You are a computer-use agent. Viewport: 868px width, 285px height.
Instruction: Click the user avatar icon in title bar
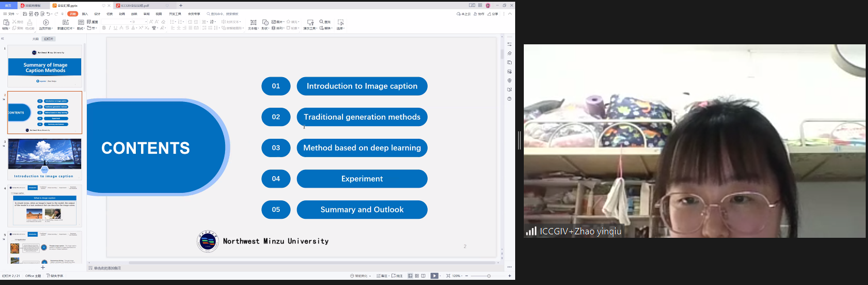488,5
